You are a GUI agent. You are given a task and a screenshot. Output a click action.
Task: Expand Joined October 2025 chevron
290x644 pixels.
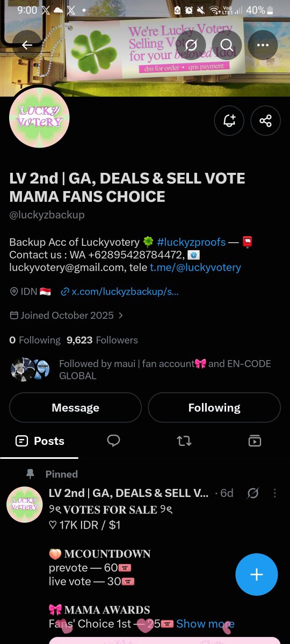click(121, 316)
